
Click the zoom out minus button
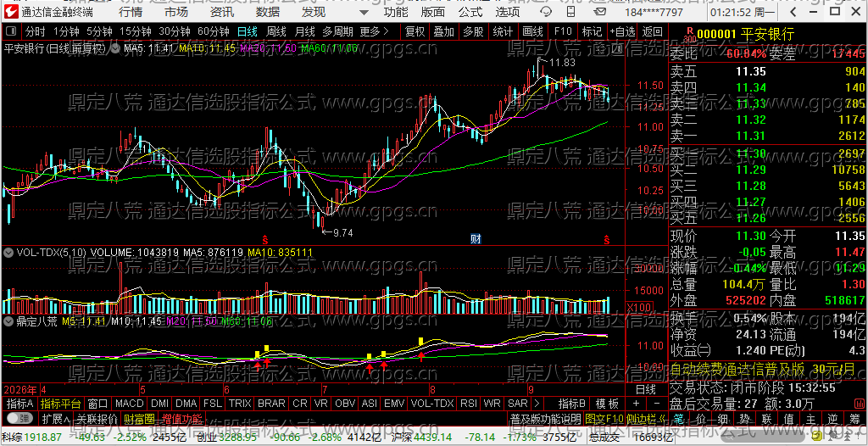click(657, 404)
